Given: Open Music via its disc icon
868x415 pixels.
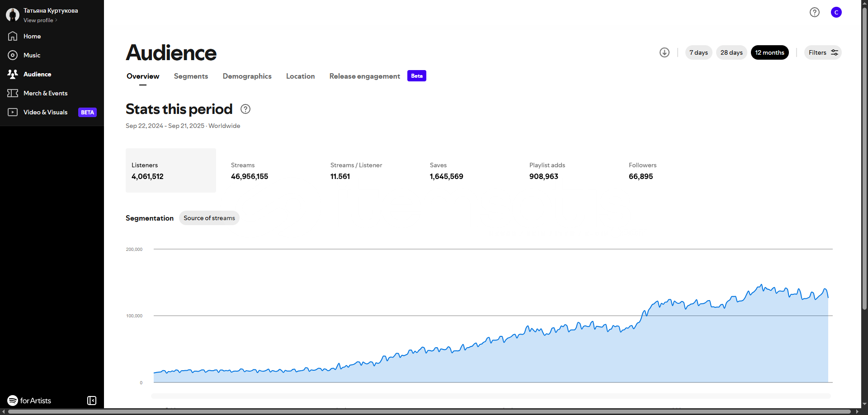Looking at the screenshot, I should tap(13, 55).
